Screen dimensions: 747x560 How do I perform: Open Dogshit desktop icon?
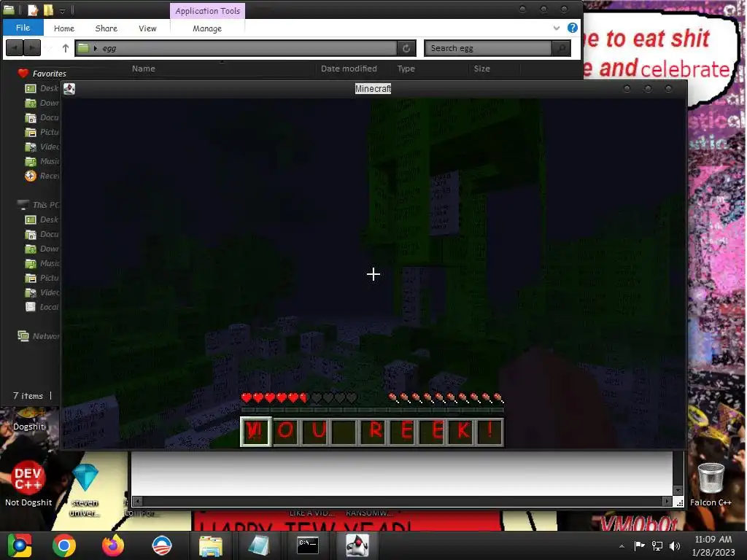pyautogui.click(x=28, y=420)
